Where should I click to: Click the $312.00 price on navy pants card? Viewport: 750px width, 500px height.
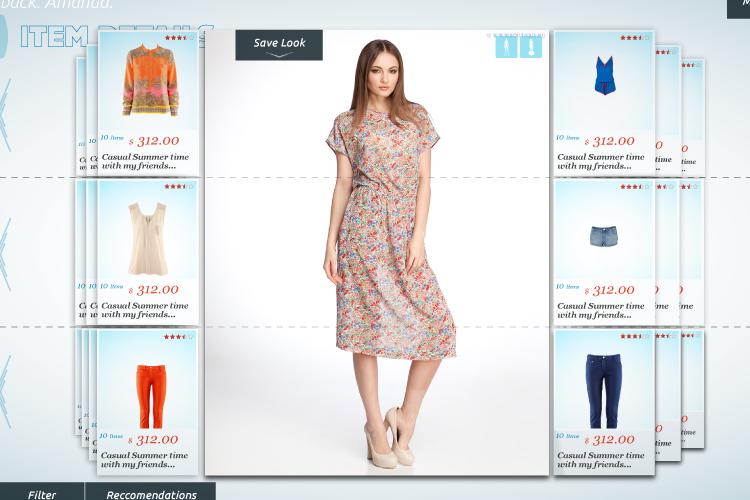(610, 440)
